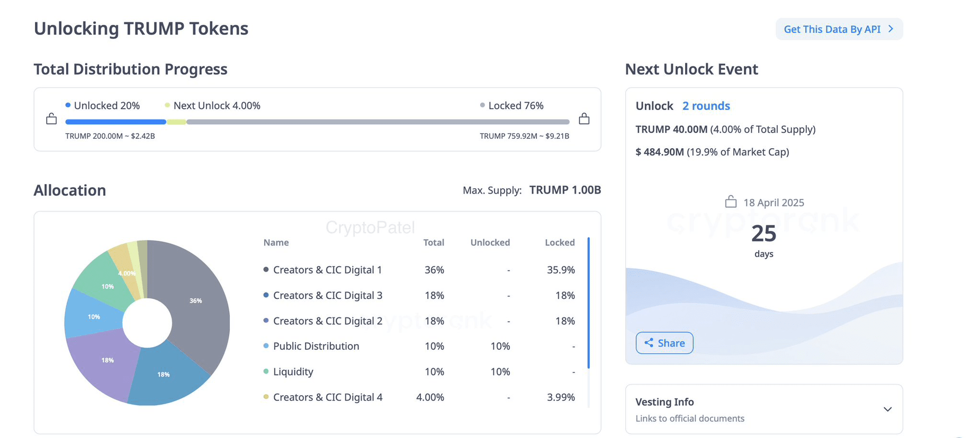Click the locked padlock icon right of progress bar
This screenshot has height=438, width=980.
(x=584, y=118)
